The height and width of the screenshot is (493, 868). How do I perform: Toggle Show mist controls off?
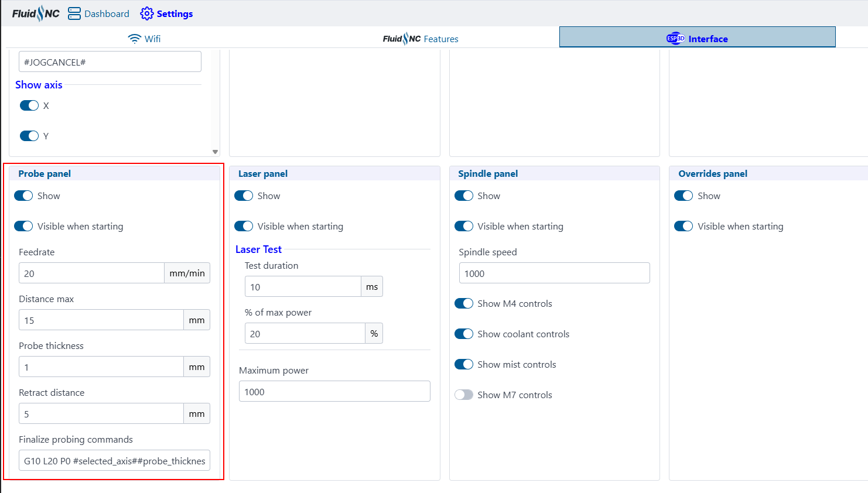(x=464, y=364)
